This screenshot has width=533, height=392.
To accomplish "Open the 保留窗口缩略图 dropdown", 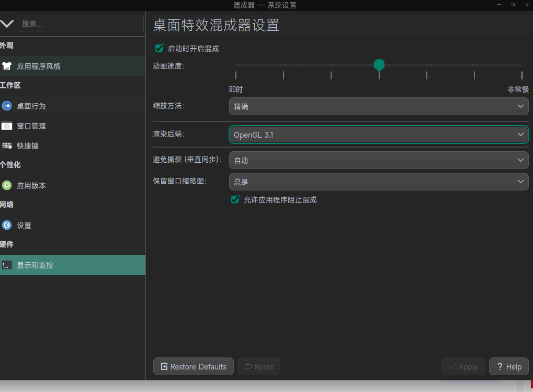I will [x=378, y=182].
